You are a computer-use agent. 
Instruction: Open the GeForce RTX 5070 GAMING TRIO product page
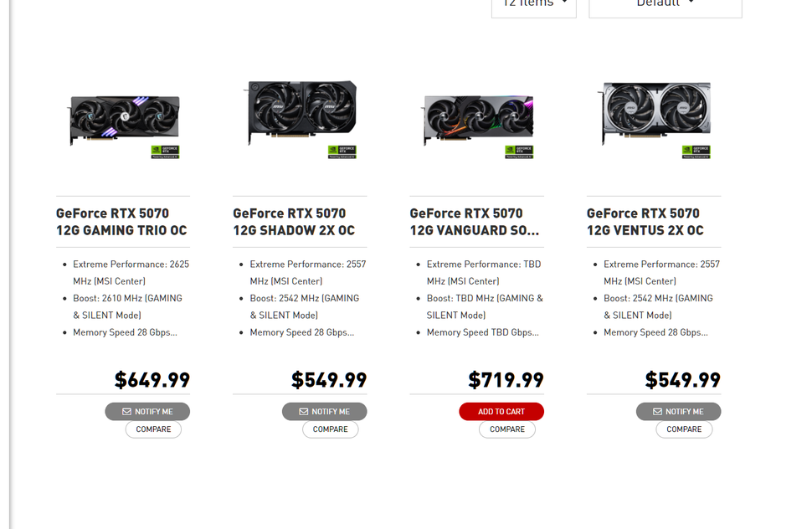121,221
